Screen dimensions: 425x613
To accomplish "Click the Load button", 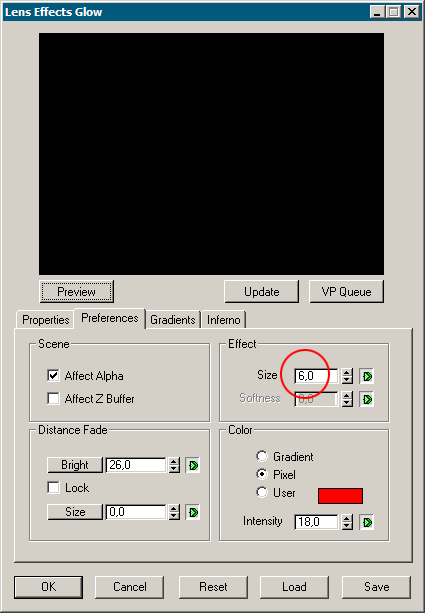I will point(294,587).
